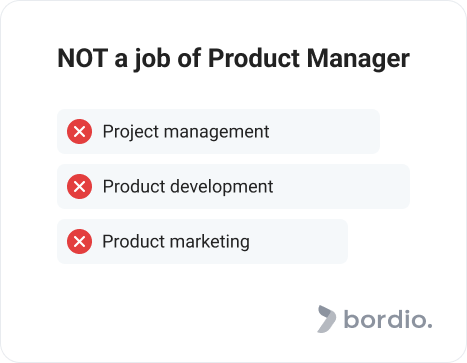Select the Product development label text
The image size is (467, 363).
[x=188, y=186]
